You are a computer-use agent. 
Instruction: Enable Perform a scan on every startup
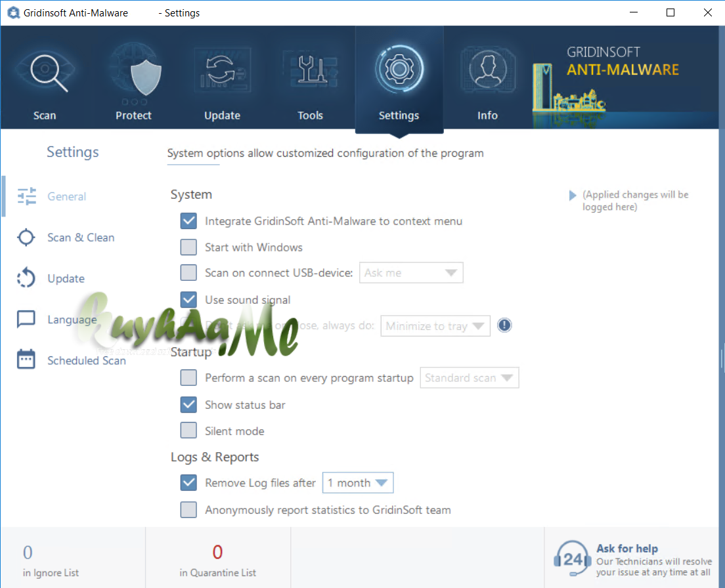[x=188, y=377]
